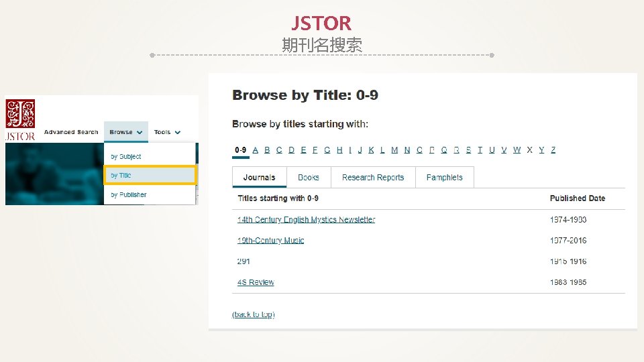Browse titles starting with G
The height and width of the screenshot is (362, 644).
pyautogui.click(x=327, y=149)
